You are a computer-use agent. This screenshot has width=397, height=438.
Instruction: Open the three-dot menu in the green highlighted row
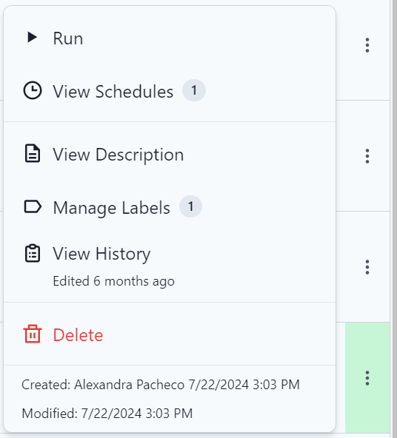tap(367, 378)
